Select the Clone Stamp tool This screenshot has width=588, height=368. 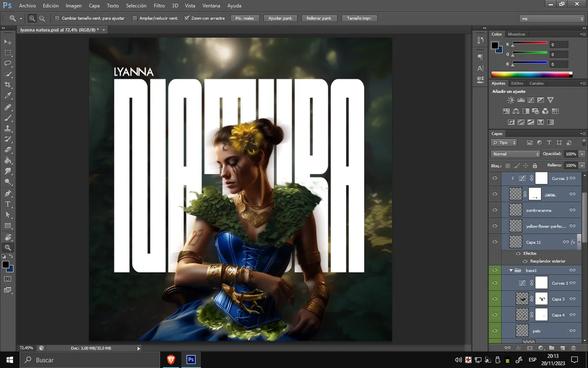pos(8,129)
